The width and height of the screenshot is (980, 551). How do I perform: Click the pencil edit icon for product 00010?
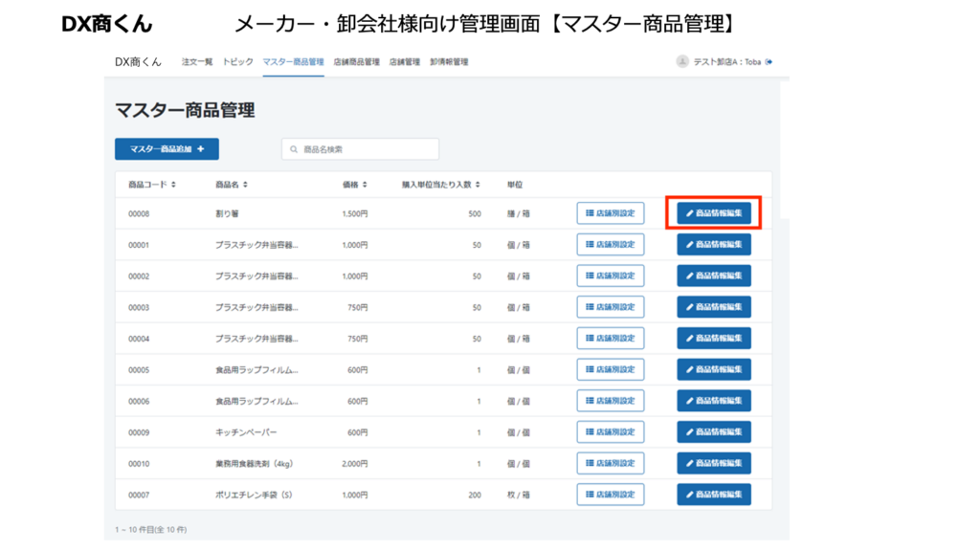pyautogui.click(x=690, y=464)
